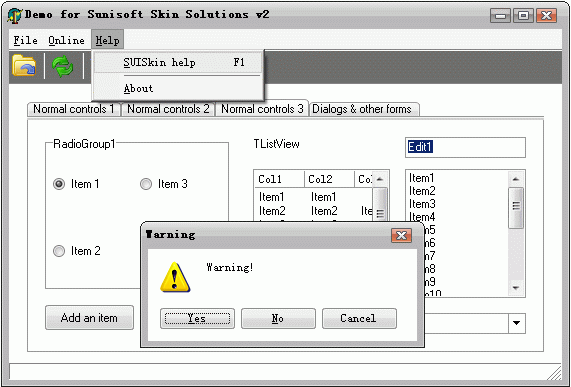The width and height of the screenshot is (571, 387).
Task: Select Item1 row in Col1 of list view
Action: 272,197
